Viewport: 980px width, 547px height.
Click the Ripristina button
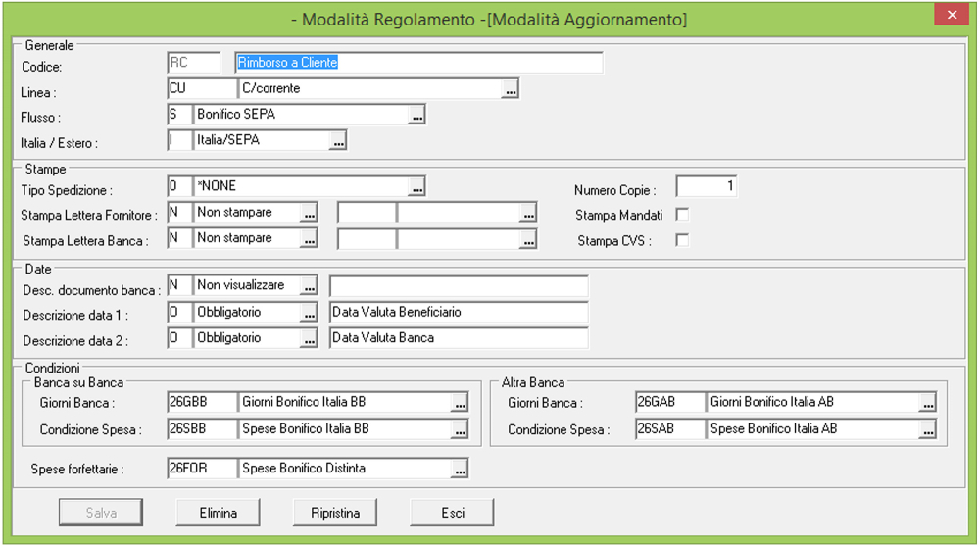(x=335, y=513)
